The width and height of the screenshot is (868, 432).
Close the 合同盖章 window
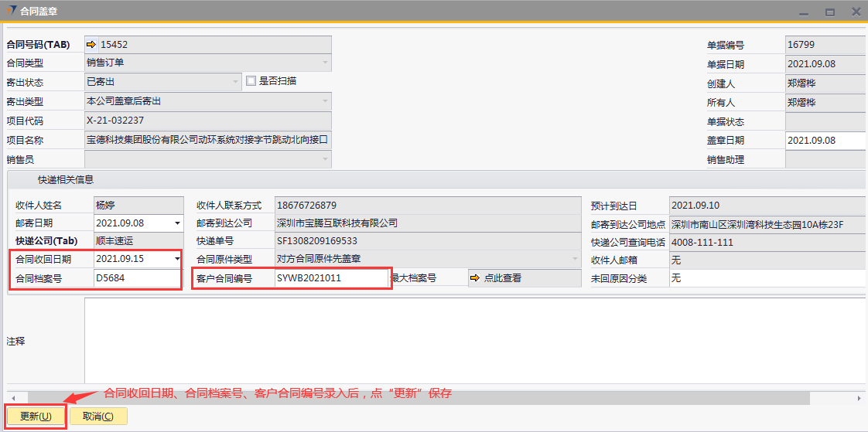856,12
